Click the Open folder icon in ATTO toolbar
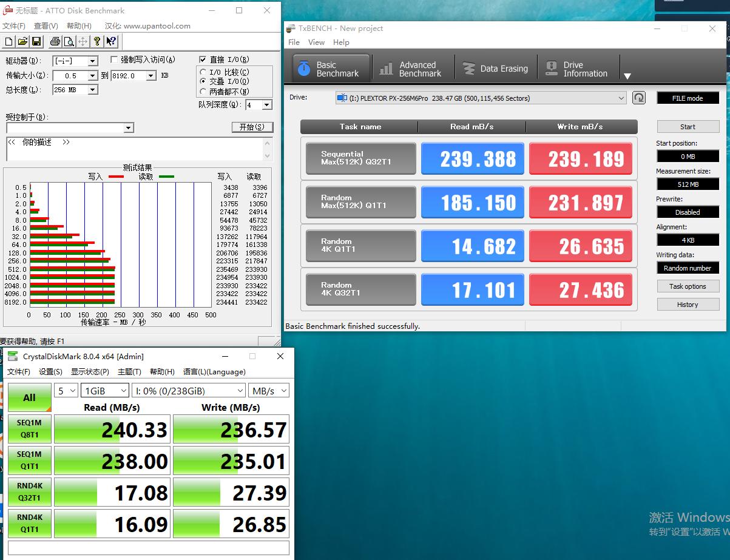Image resolution: width=730 pixels, height=560 pixels. 22,41
